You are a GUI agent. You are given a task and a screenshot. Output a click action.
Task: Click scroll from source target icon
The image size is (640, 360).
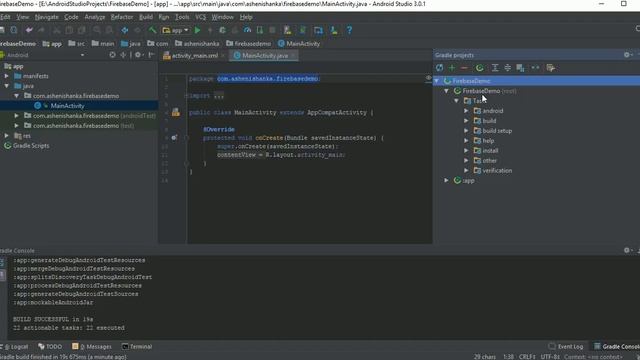[x=112, y=55]
